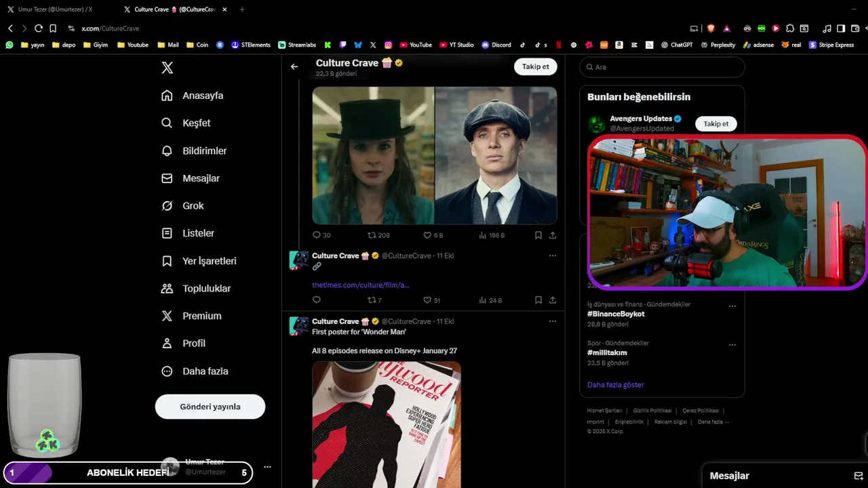The image size is (868, 488).
Task: Open Listeler from the sidebar
Action: point(188,233)
